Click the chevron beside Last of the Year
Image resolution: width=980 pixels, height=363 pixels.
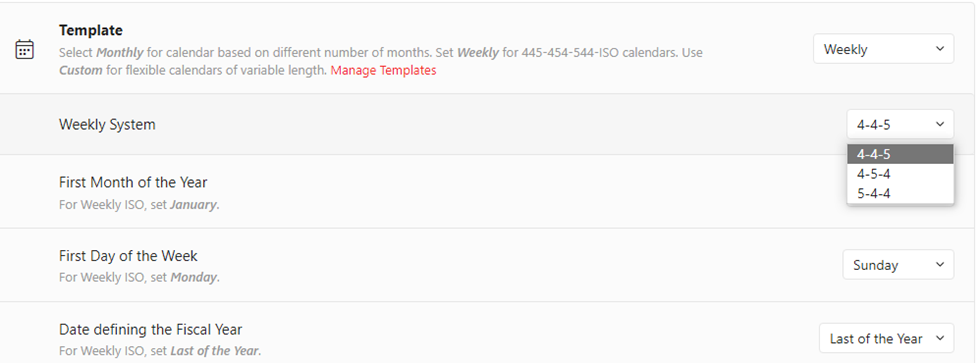939,338
